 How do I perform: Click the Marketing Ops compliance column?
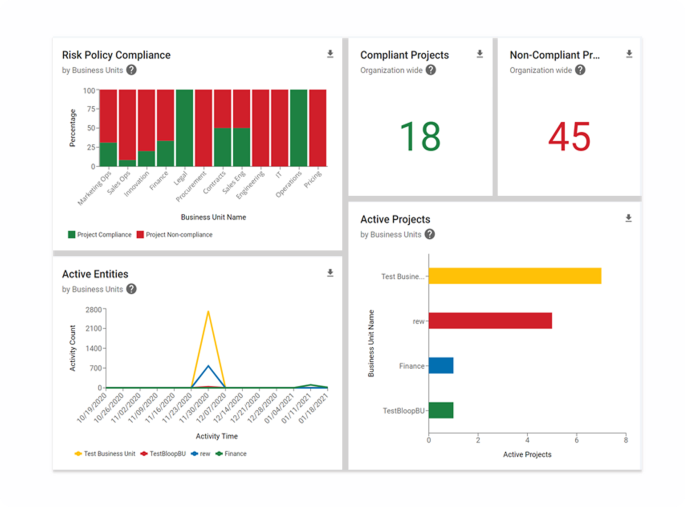point(108,154)
